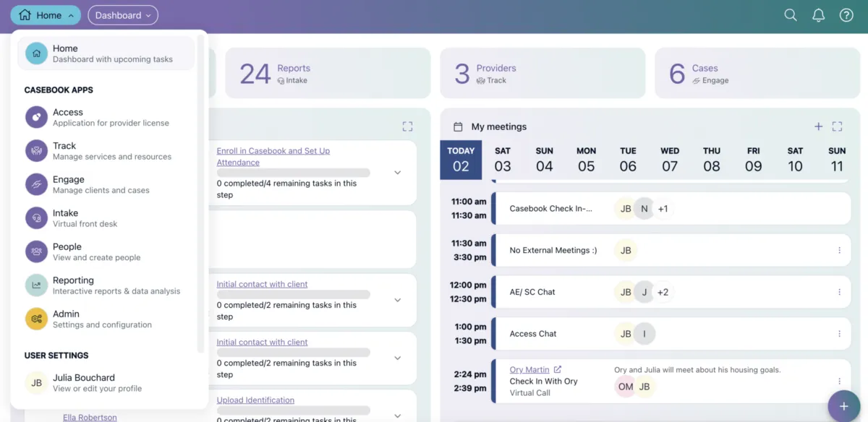
Task: Select WED 07 in calendar strip
Action: 670,160
